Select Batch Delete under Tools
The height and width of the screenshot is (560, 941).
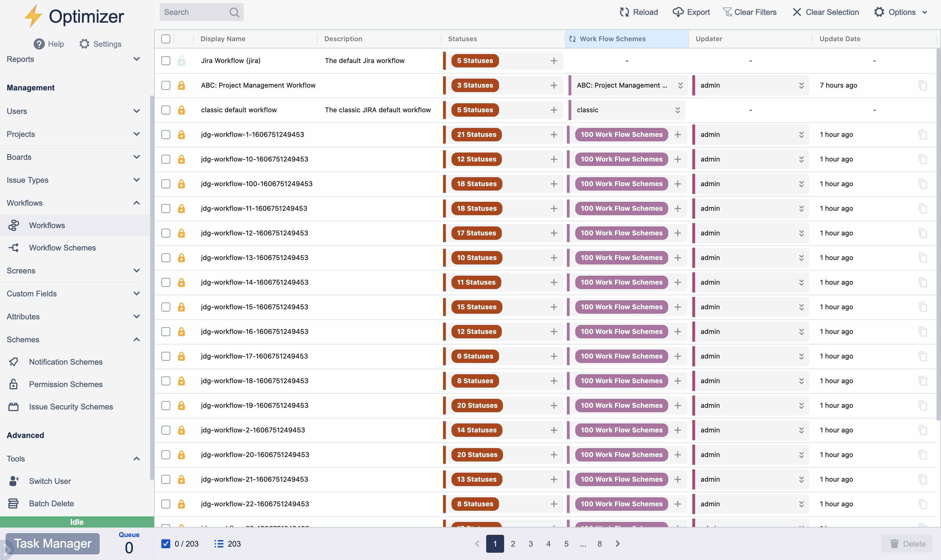51,503
